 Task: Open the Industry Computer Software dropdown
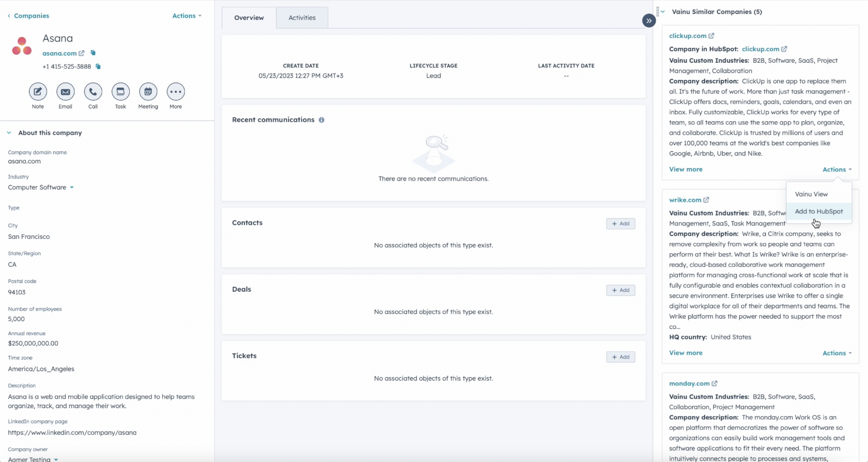[72, 187]
